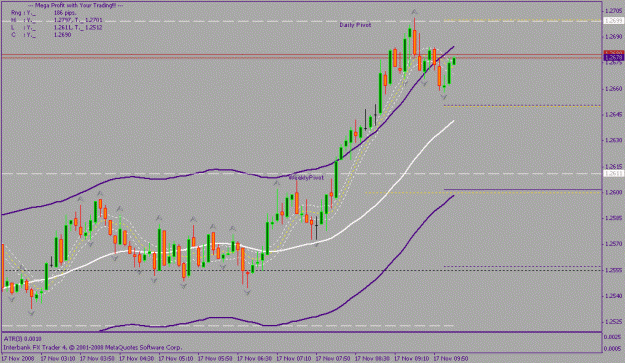The height and width of the screenshot is (363, 625).
Task: Click the 1.2540 price axis label
Action: 613,296
